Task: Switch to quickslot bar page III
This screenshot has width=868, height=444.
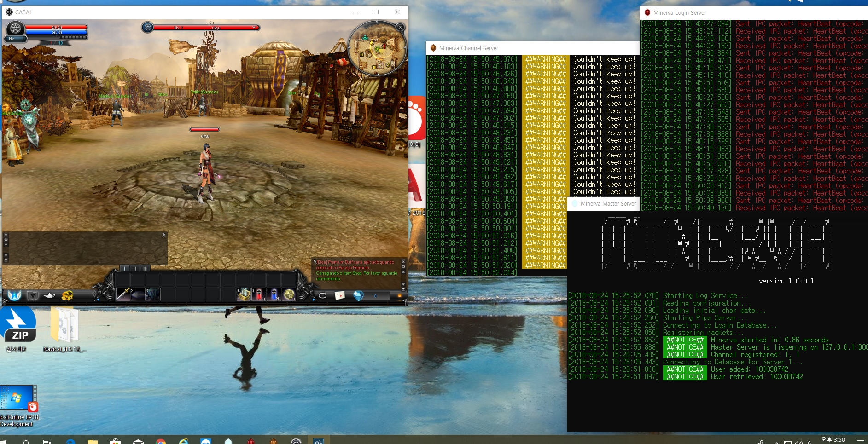Action: (145, 268)
